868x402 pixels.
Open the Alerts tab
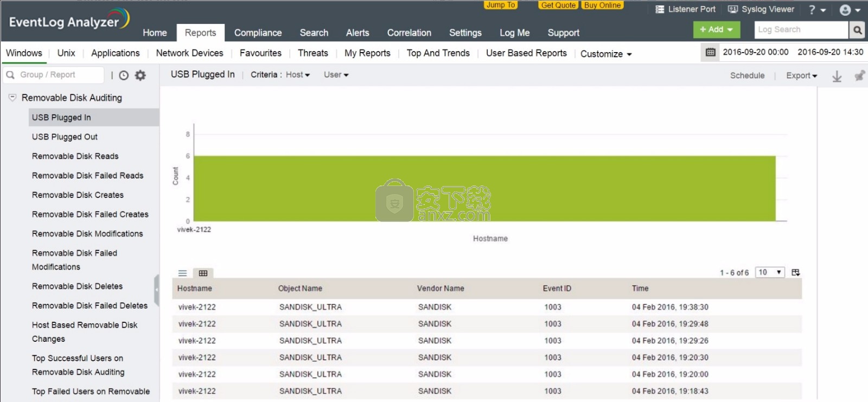click(x=358, y=33)
